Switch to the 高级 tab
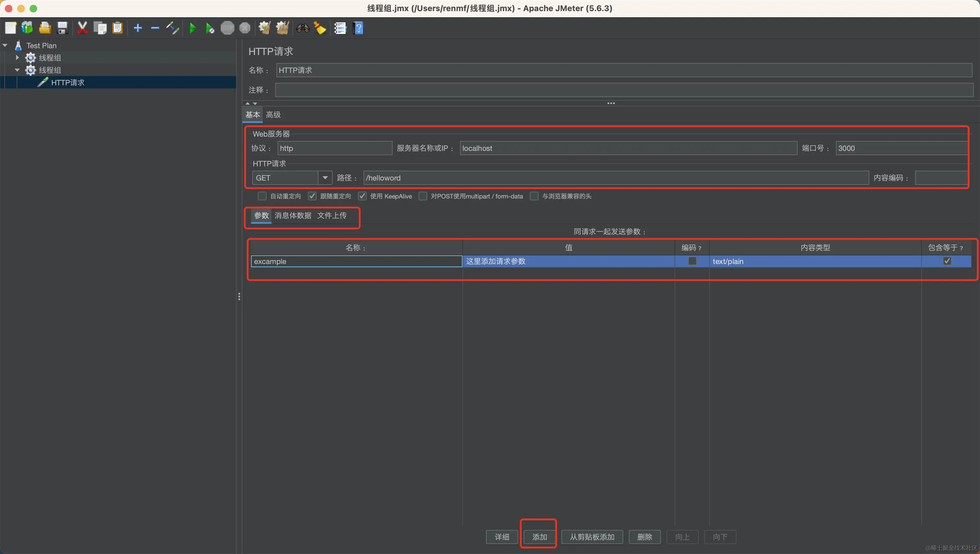The image size is (980, 554). (273, 114)
